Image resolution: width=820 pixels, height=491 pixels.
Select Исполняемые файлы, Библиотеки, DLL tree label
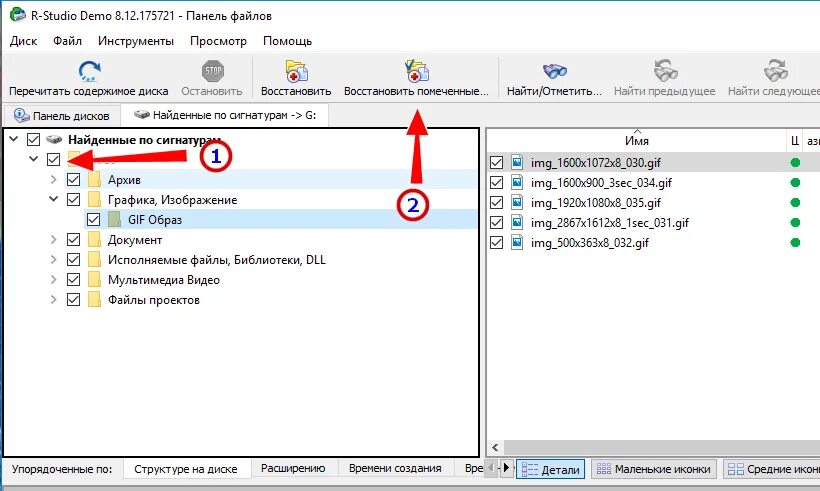[x=217, y=260]
